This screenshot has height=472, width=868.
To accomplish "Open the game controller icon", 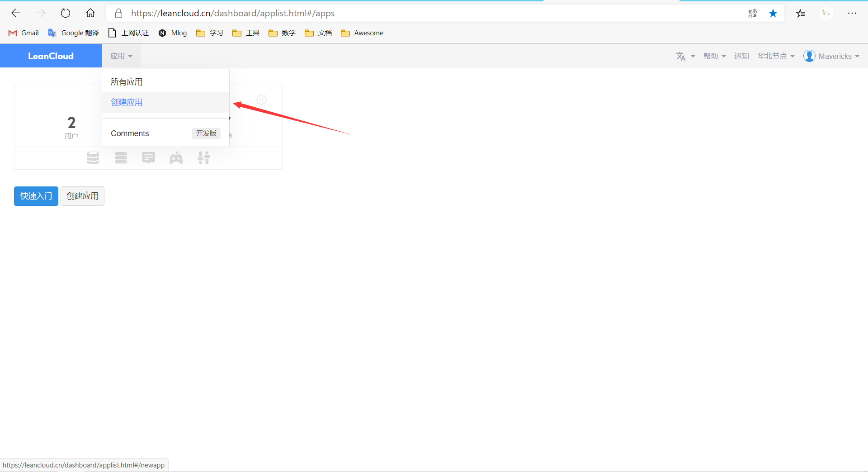I will coord(176,158).
